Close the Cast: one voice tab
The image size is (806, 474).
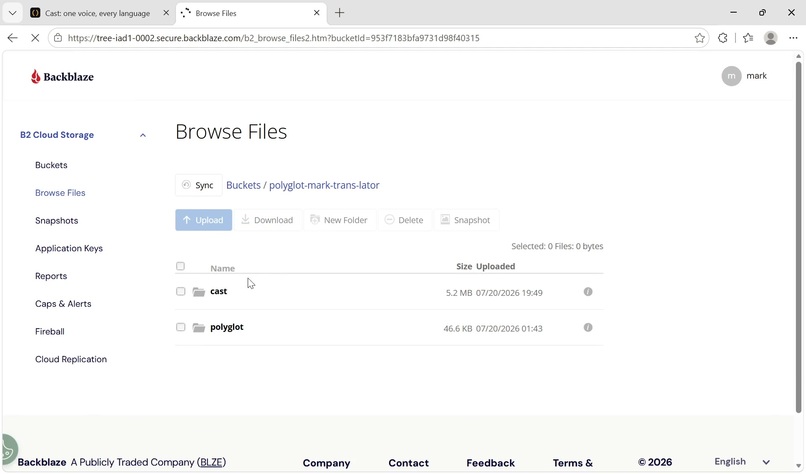pyautogui.click(x=166, y=13)
